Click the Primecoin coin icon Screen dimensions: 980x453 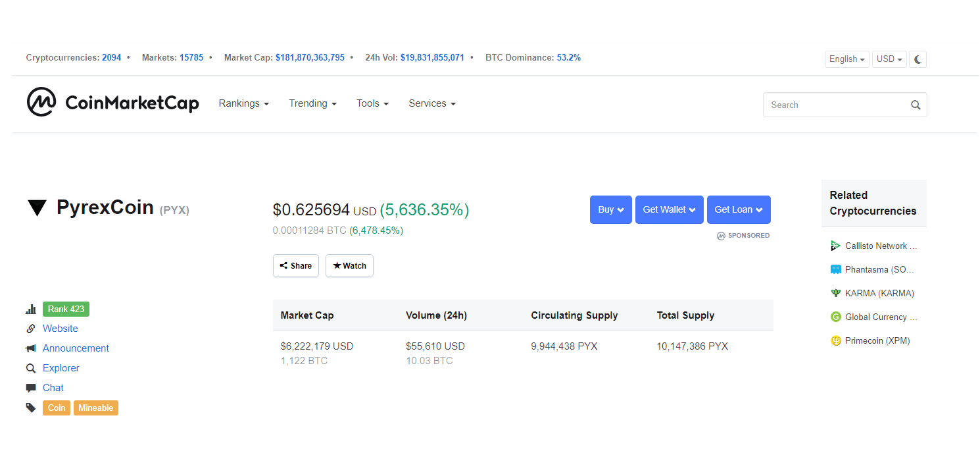tap(836, 340)
